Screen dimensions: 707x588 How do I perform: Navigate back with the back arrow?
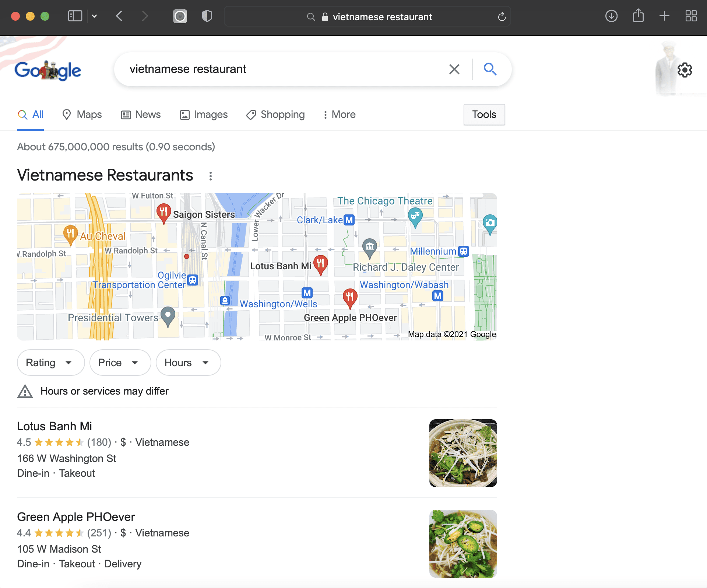pyautogui.click(x=119, y=16)
